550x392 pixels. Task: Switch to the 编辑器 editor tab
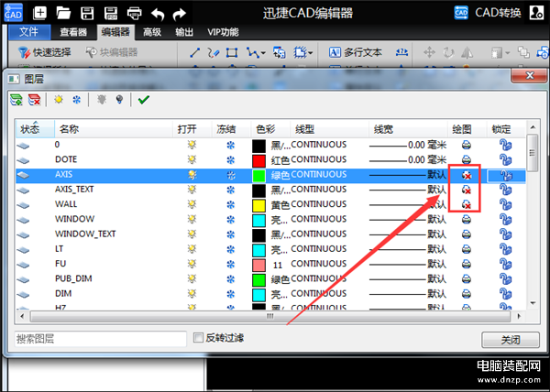(x=115, y=32)
